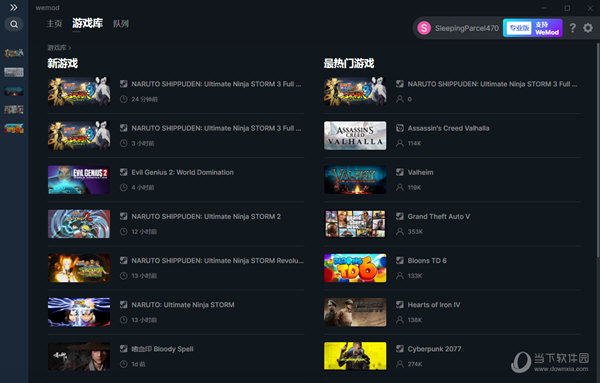
Task: Click the pink S user avatar
Action: [x=424, y=28]
